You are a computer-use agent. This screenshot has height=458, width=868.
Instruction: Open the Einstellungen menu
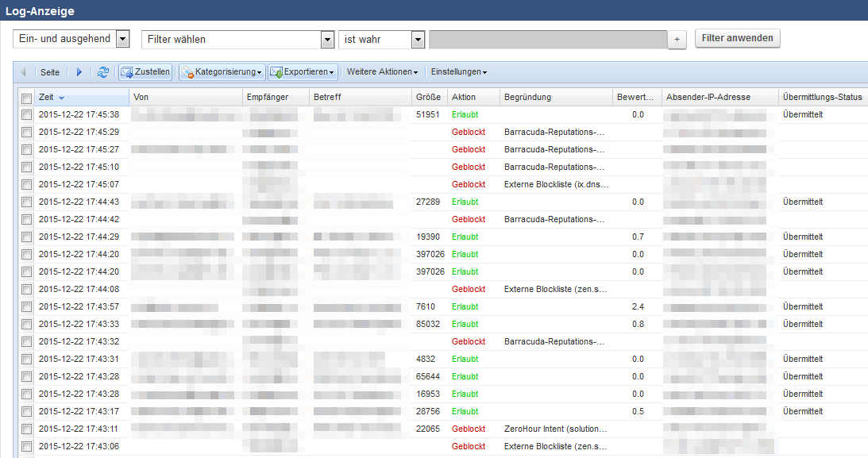point(459,72)
